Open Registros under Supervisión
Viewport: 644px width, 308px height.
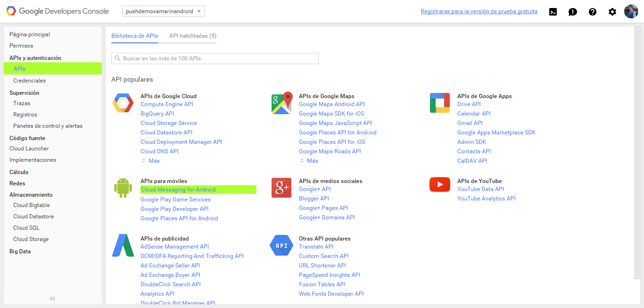25,115
